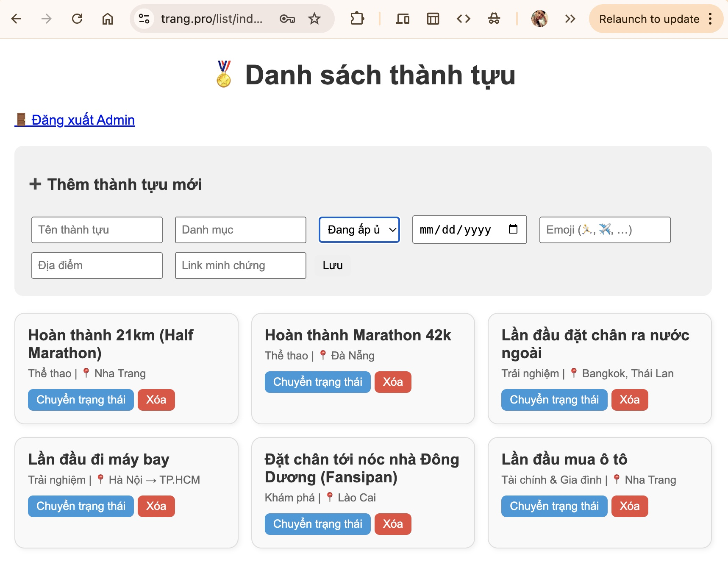728x579 pixels.
Task: Delete the Hoàn thành Marathon 42k achievement
Action: tap(393, 382)
